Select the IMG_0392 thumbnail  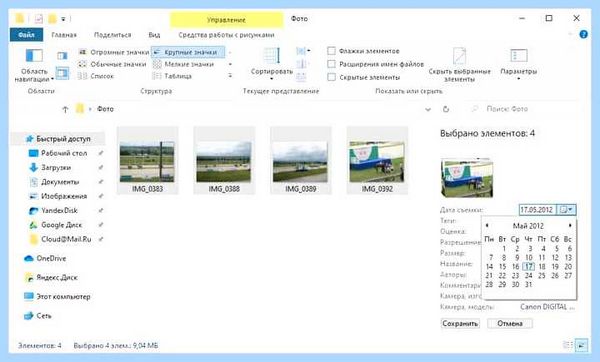pyautogui.click(x=377, y=161)
